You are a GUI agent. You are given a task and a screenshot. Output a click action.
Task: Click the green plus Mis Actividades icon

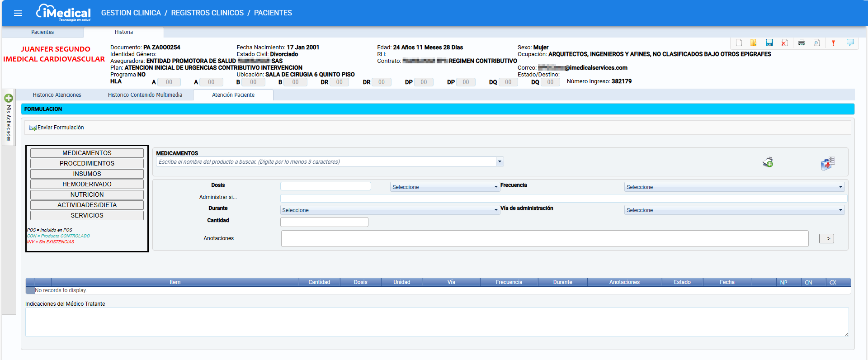(9, 98)
